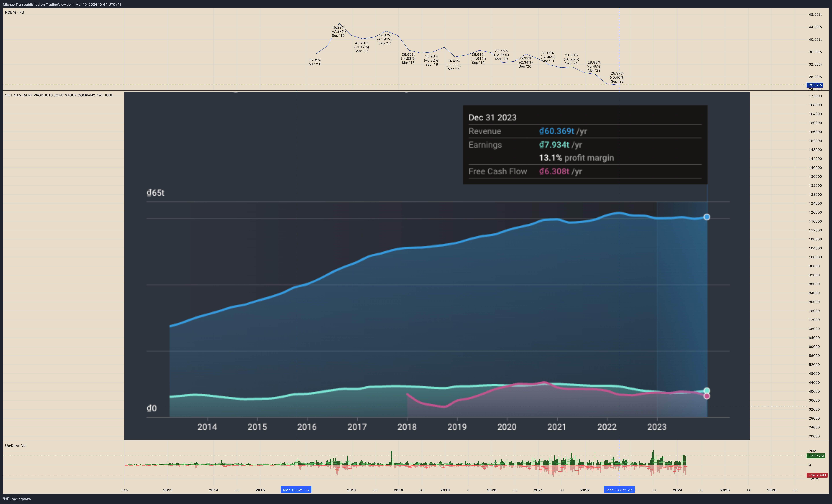Click the 42.67% Sep '17 ROE annotation
Viewport: 832px width, 504px height.
[x=385, y=39]
